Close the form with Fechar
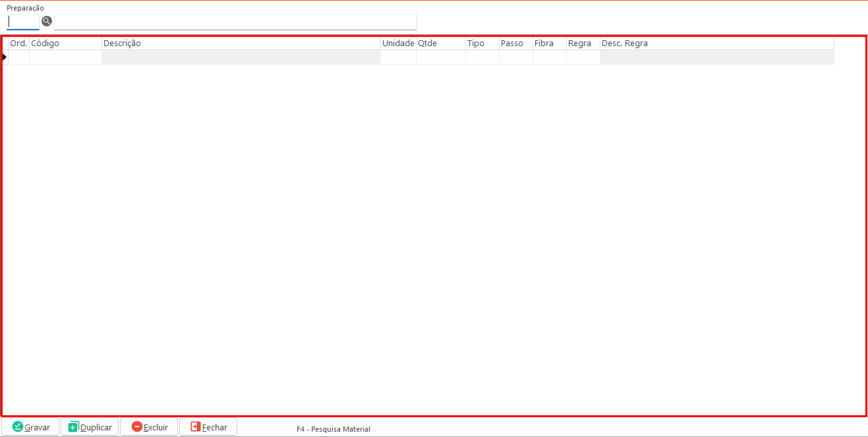 pos(208,427)
